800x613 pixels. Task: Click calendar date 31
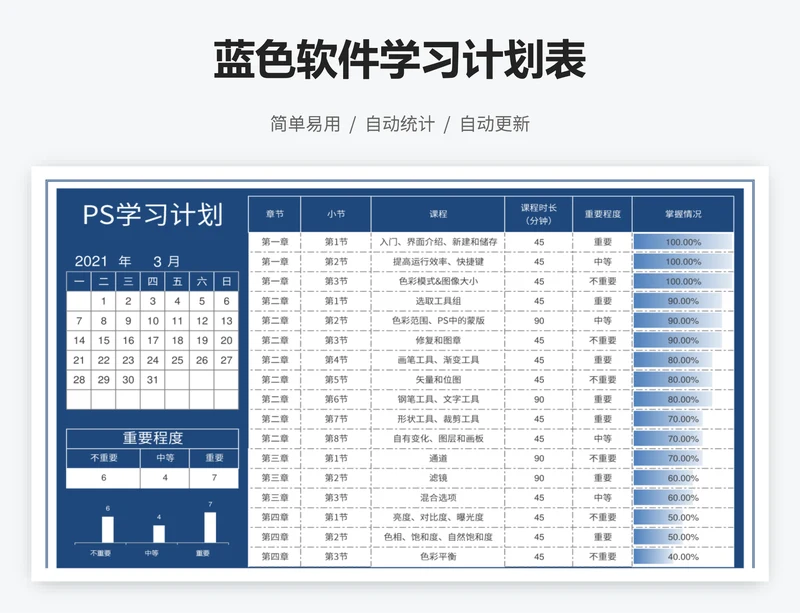[x=153, y=380]
